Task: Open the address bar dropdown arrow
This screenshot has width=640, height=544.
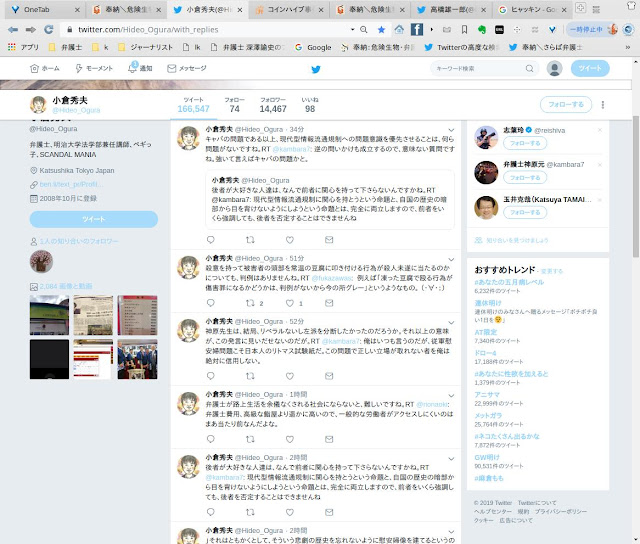Action: pyautogui.click(x=352, y=29)
